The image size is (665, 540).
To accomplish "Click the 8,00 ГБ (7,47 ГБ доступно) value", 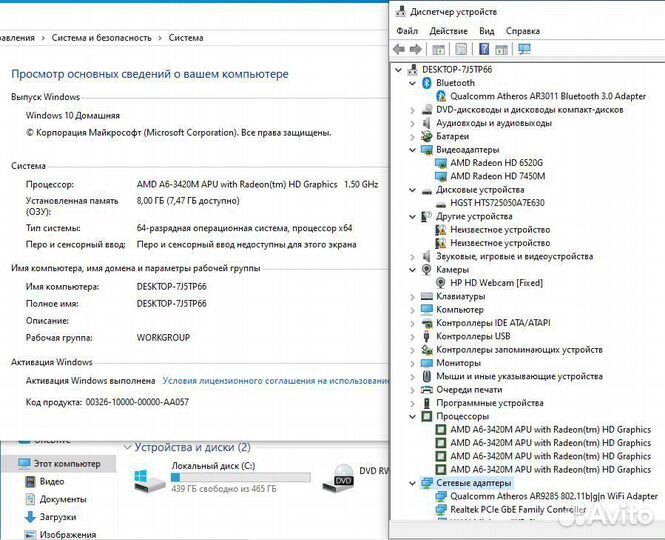I will [188, 201].
